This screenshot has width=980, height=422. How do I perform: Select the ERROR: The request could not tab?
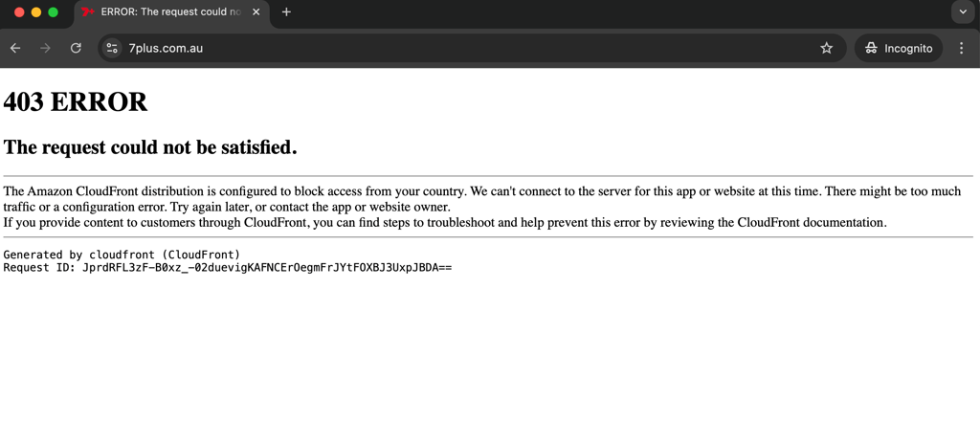(172, 12)
